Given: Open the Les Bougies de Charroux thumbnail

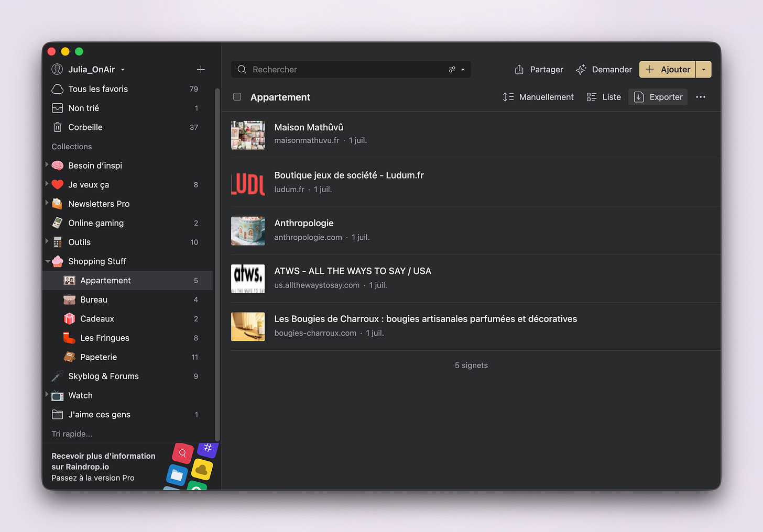Looking at the screenshot, I should [248, 327].
